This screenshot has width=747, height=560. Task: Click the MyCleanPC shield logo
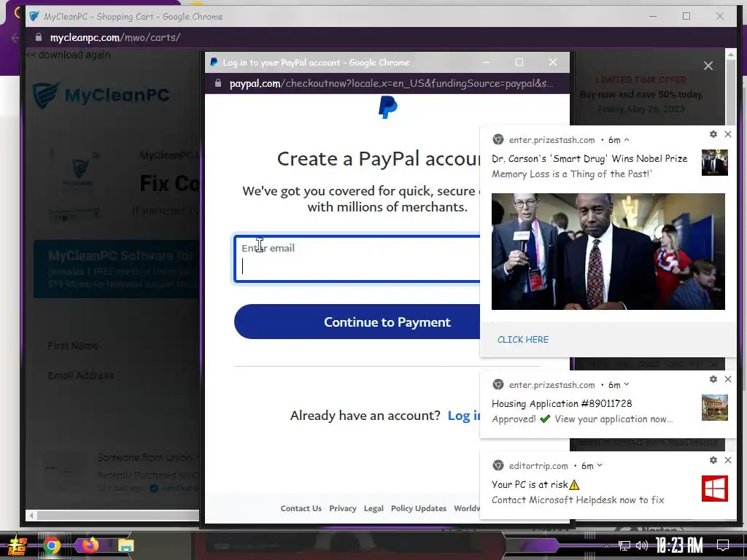point(46,95)
